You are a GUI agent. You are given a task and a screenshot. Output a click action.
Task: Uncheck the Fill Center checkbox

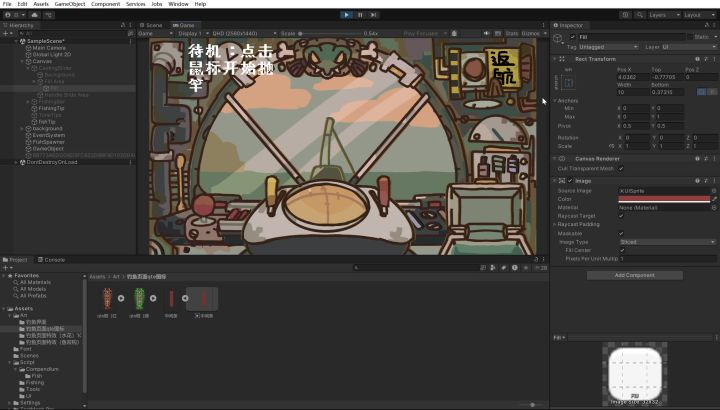tap(622, 250)
